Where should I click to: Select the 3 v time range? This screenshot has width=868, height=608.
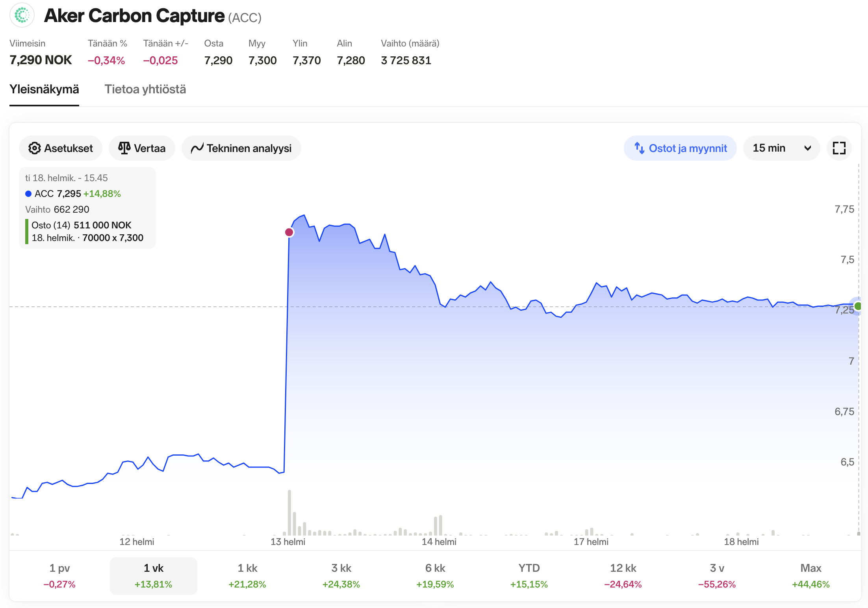pyautogui.click(x=717, y=576)
